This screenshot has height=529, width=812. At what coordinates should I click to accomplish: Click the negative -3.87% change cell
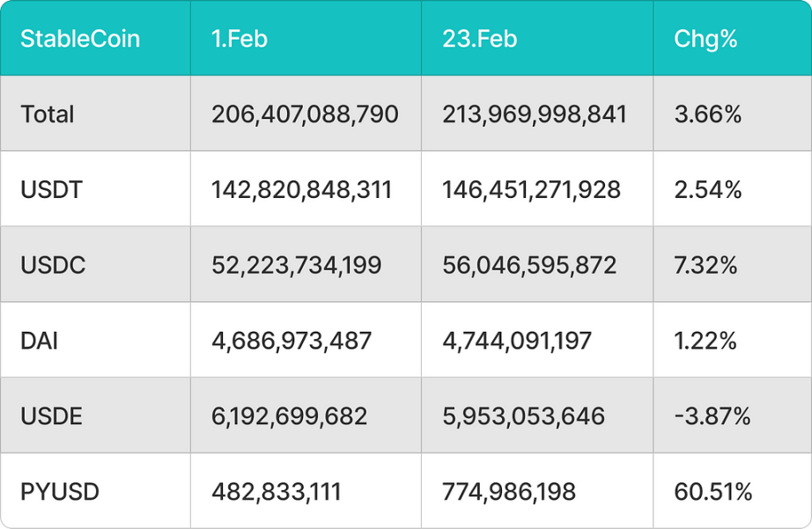tap(712, 416)
